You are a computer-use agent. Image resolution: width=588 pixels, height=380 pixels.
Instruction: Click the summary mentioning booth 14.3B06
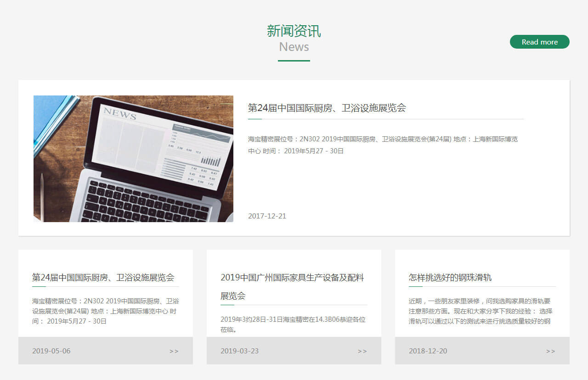(293, 324)
